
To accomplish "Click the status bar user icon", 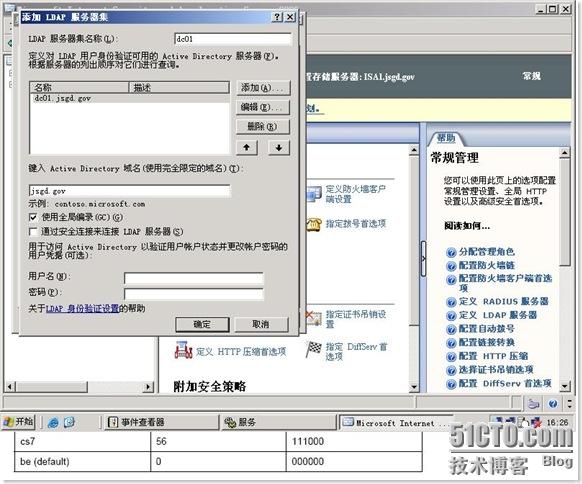I will (533, 403).
